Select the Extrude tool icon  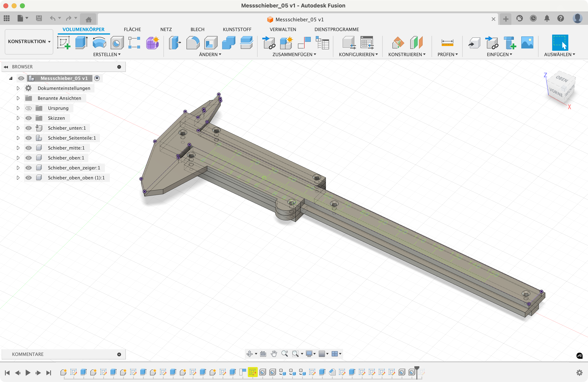point(82,42)
